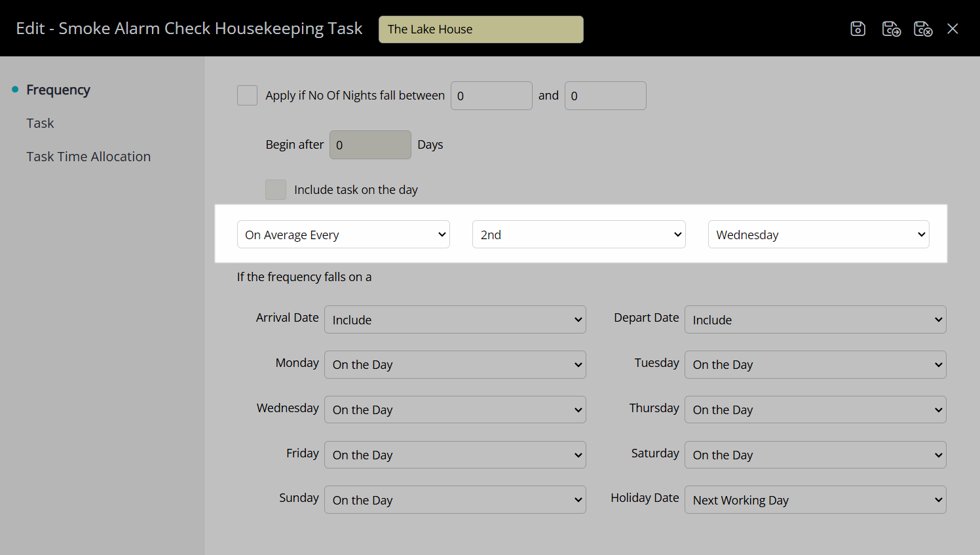Expand the Arrival Date dropdown
Screen dimensions: 980x555
pyautogui.click(x=455, y=320)
